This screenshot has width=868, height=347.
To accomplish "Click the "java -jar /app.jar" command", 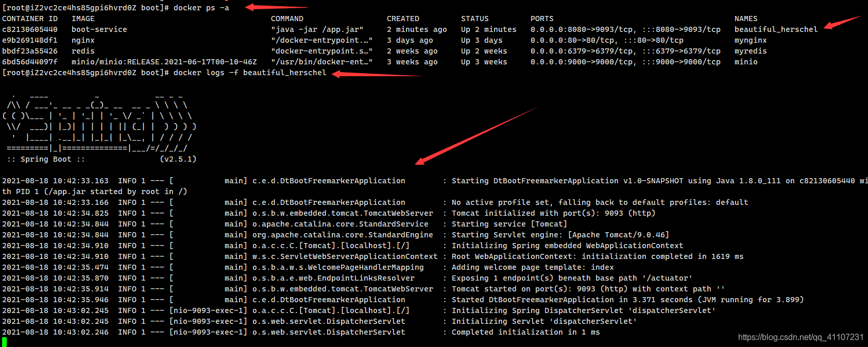I will 317,29.
